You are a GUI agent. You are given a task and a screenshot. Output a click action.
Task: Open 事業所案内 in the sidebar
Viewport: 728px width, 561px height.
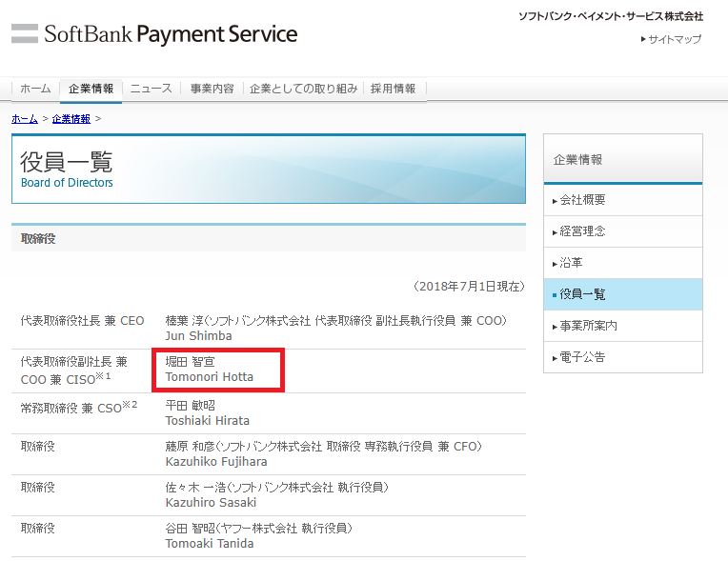pos(623,326)
